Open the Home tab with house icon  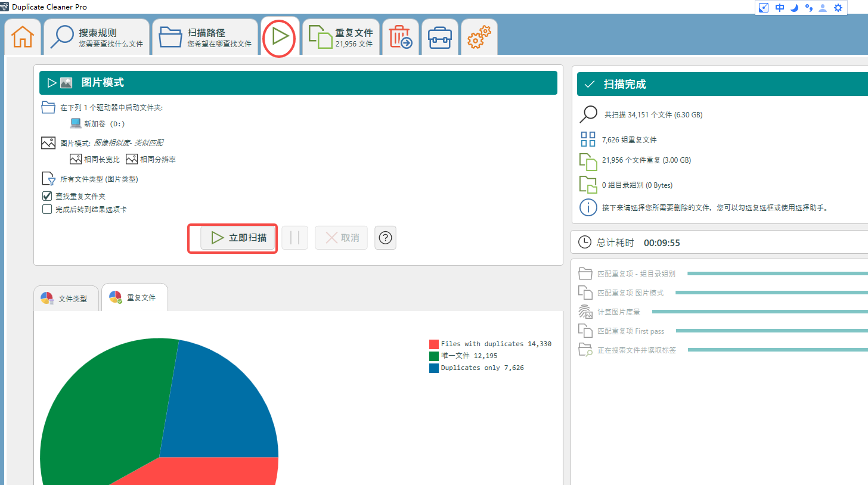click(23, 37)
